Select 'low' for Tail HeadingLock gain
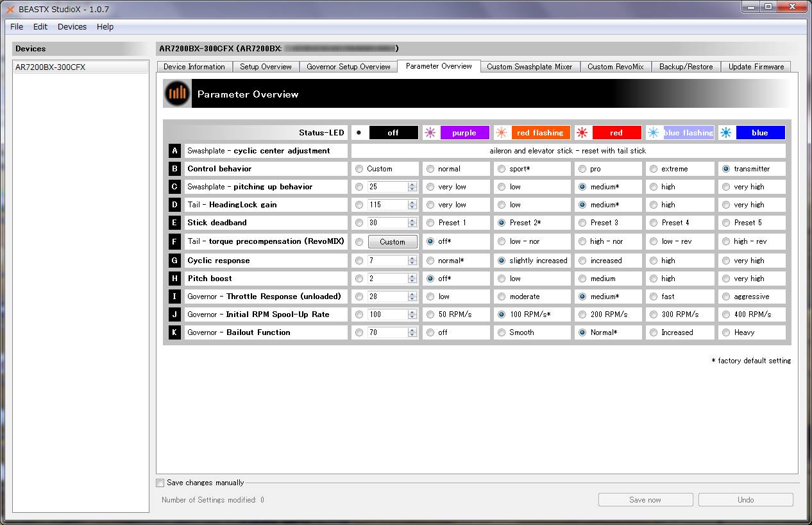 click(502, 205)
